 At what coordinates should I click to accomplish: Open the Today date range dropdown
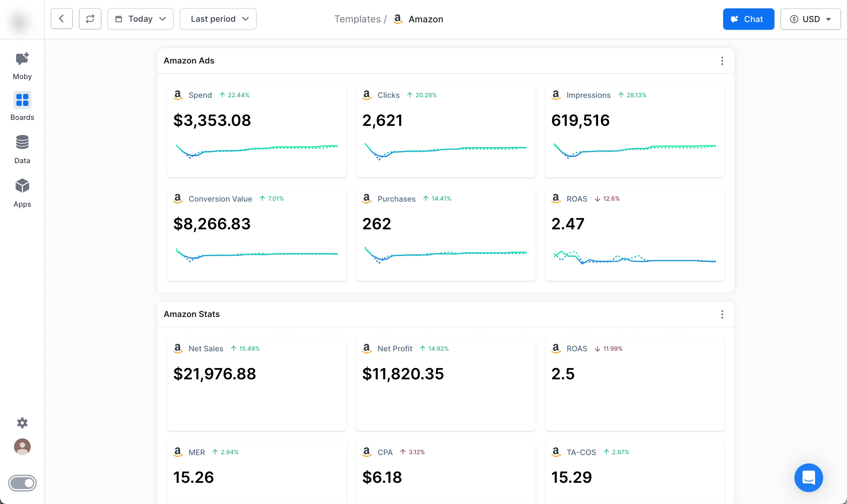[x=140, y=19]
